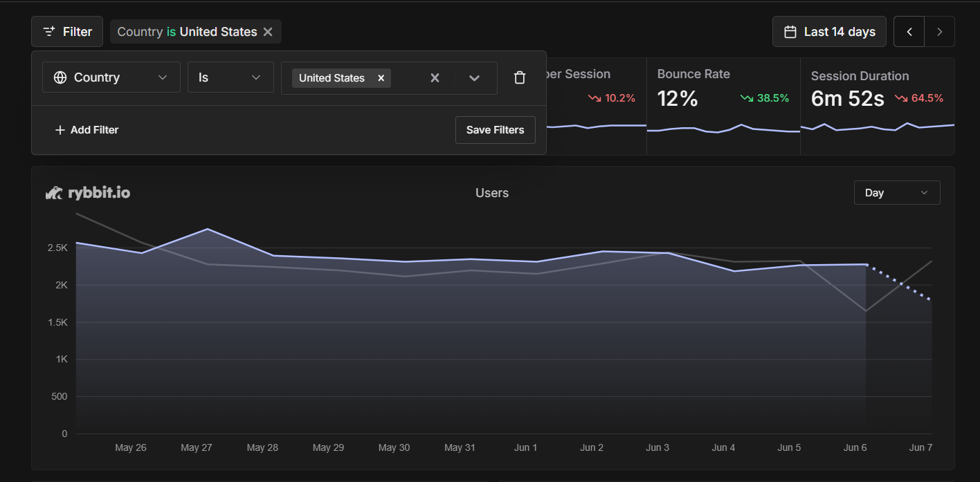Screen dimensions: 980x482
Task: Click the Jun 3 point on chart
Action: pos(668,253)
